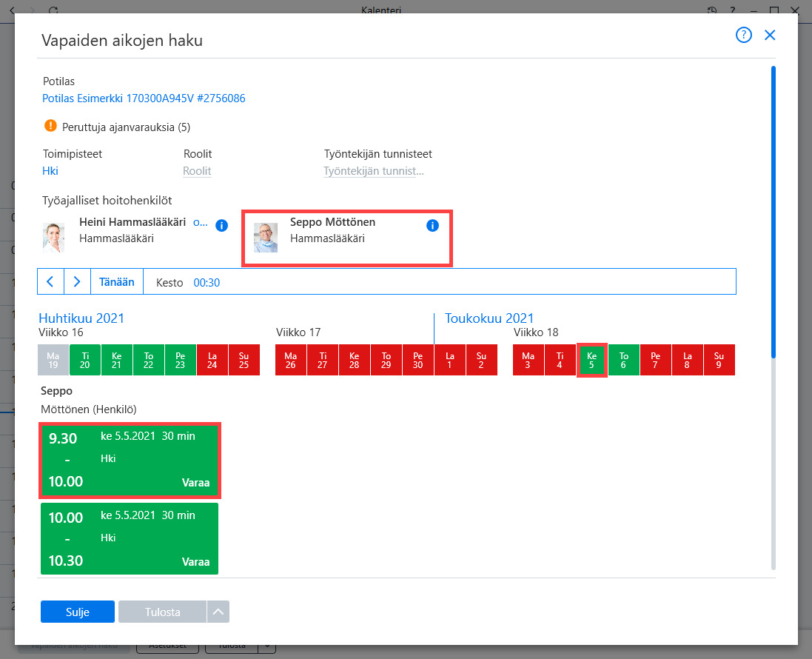Go to next weeks with right arrow
812x659 pixels.
point(77,282)
